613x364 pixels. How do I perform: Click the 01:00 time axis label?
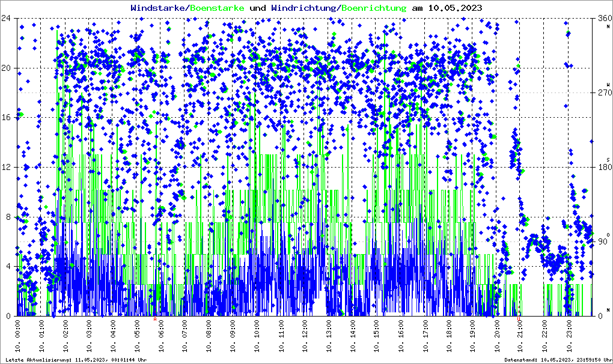tap(41, 336)
